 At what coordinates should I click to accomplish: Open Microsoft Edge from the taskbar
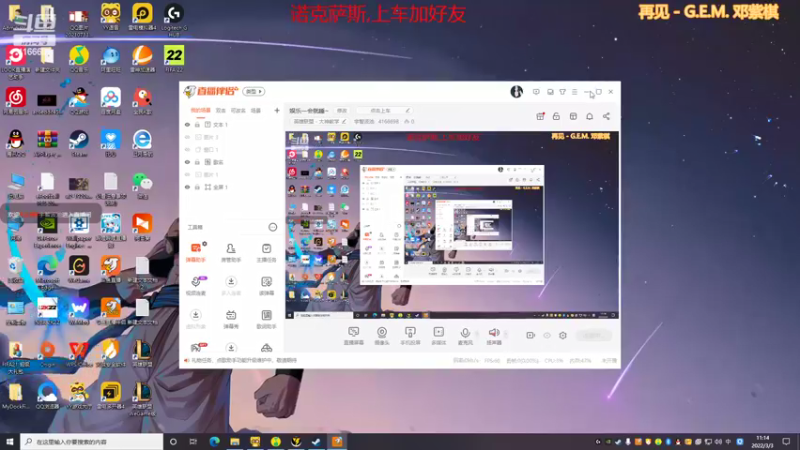point(214,441)
